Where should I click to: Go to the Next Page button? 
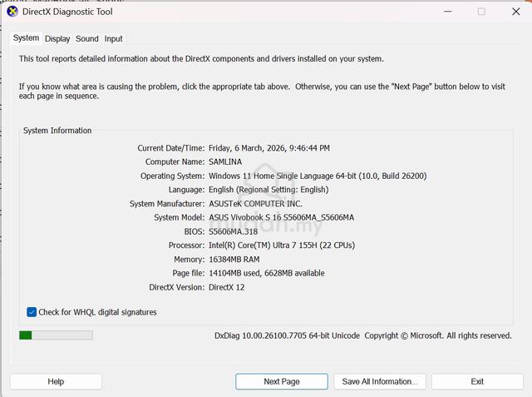[282, 381]
